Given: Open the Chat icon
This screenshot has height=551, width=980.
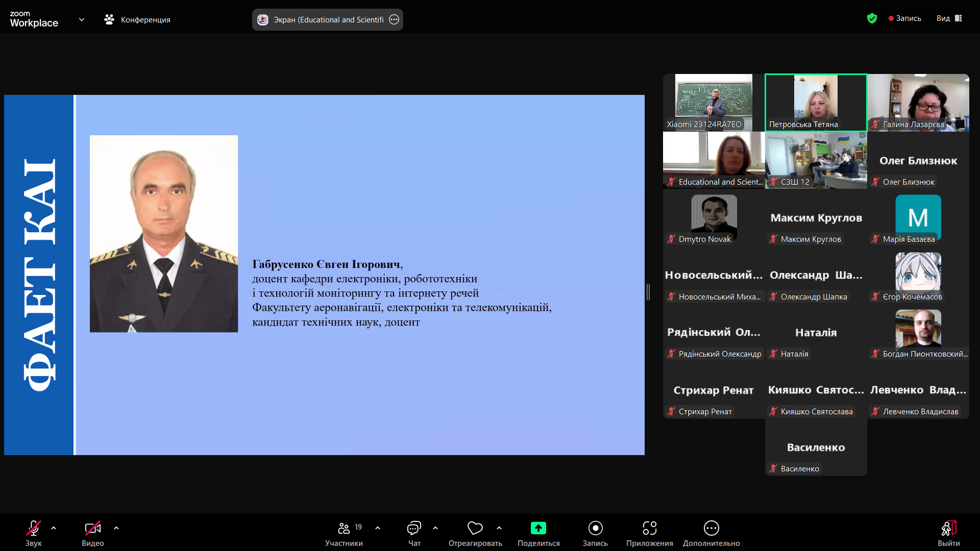Looking at the screenshot, I should click(x=414, y=528).
